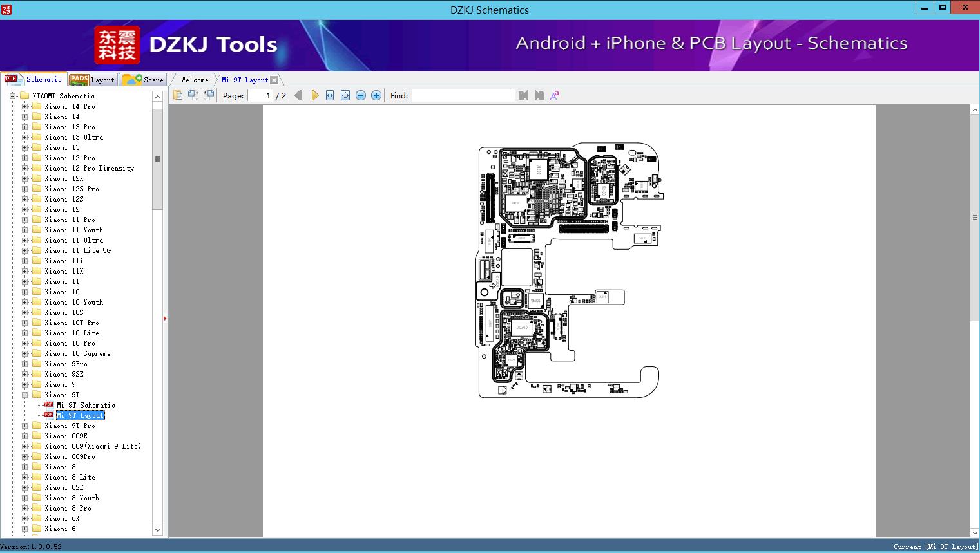Select the Xiaomi 10 Supreme item

(77, 353)
